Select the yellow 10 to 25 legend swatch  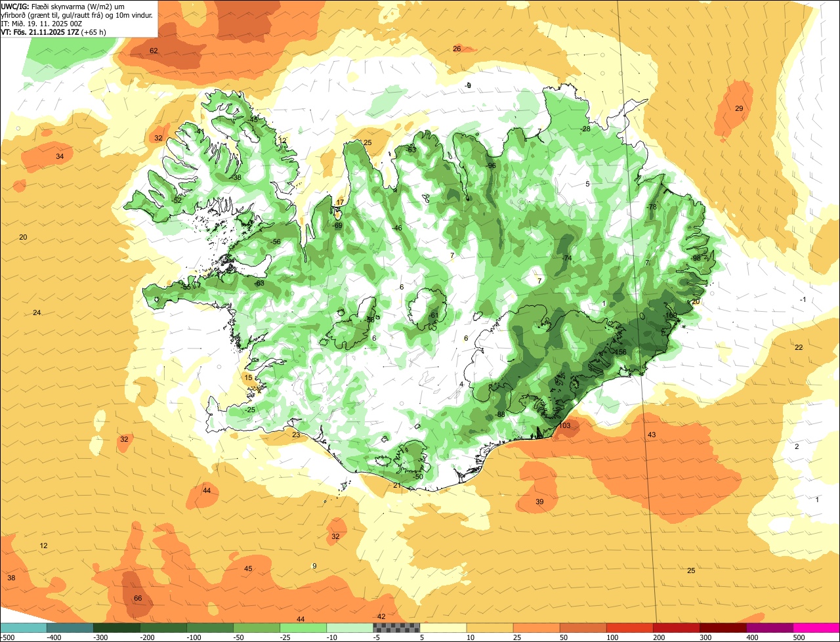coord(490,628)
